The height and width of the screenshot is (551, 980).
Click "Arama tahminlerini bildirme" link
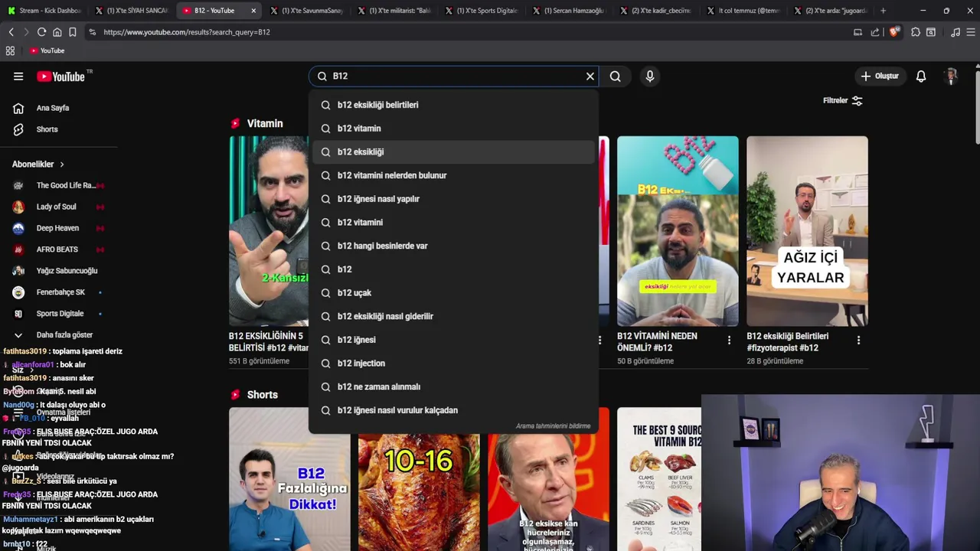553,426
